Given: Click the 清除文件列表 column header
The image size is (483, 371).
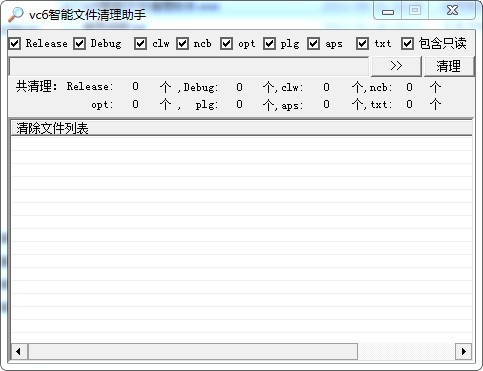Looking at the screenshot, I should pos(241,128).
